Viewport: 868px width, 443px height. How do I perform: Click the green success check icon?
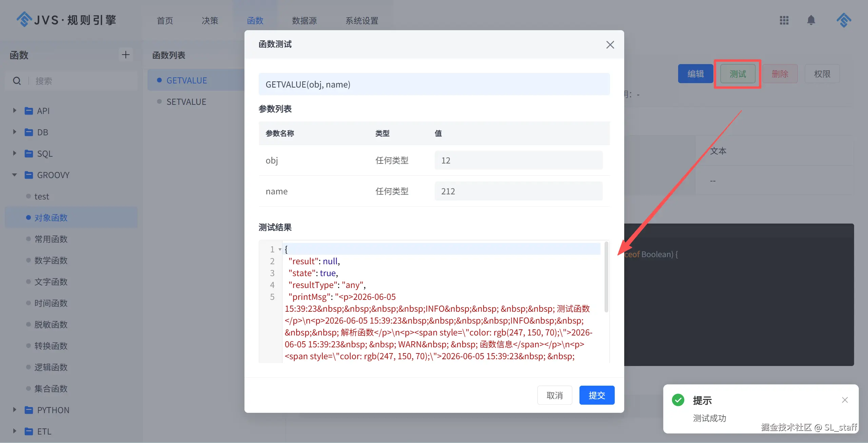pos(678,400)
